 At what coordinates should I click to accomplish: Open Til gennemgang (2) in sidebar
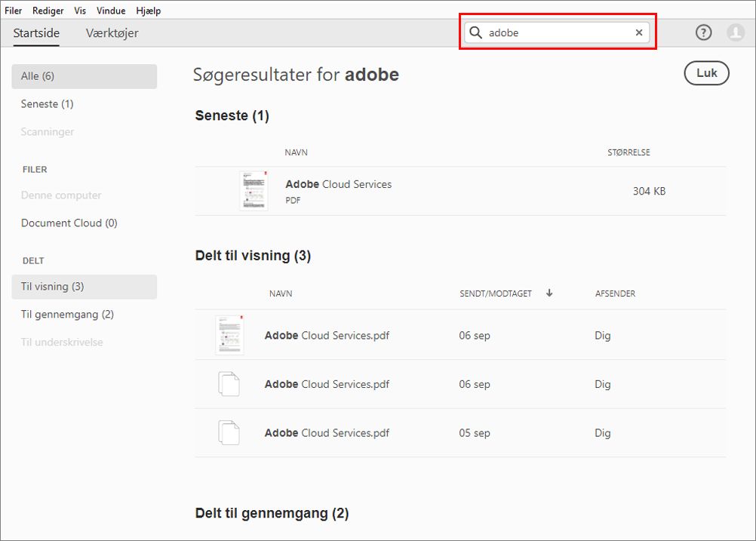tap(67, 315)
